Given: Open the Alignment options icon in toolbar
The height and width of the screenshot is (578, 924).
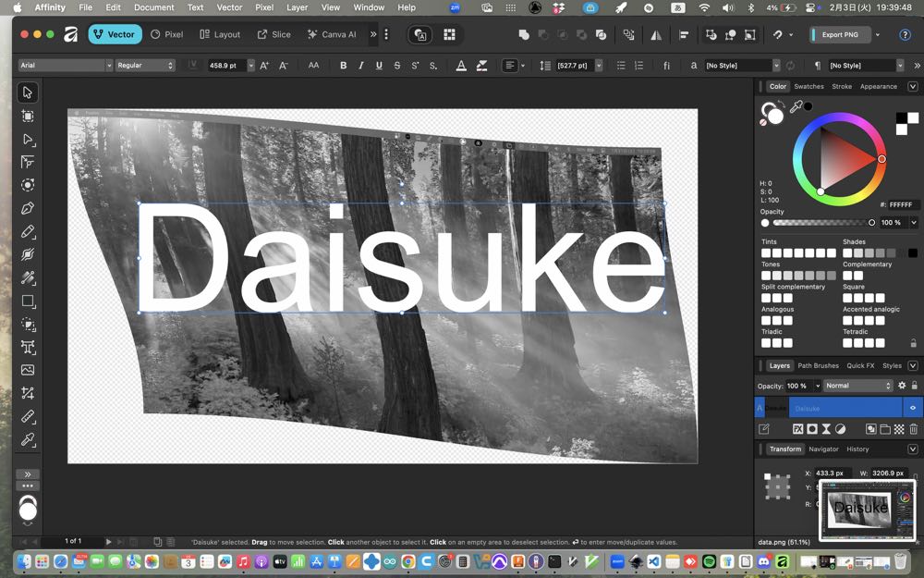Looking at the screenshot, I should coord(684,35).
